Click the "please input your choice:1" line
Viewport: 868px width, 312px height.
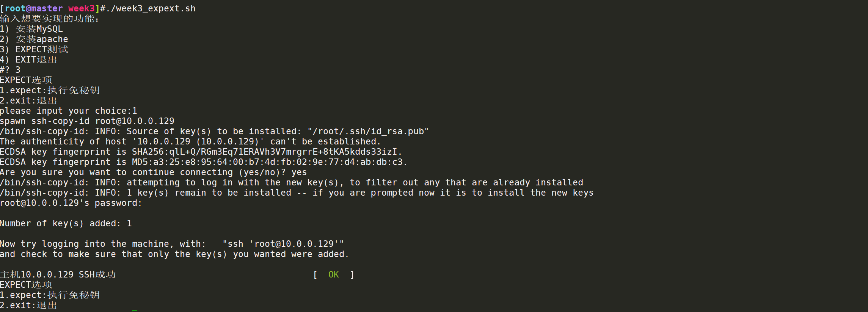[x=69, y=111]
